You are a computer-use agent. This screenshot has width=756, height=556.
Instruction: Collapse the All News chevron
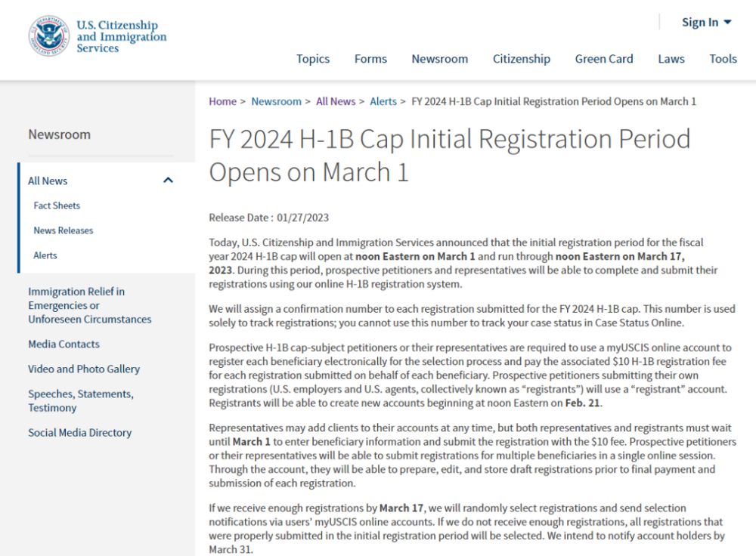tap(168, 181)
